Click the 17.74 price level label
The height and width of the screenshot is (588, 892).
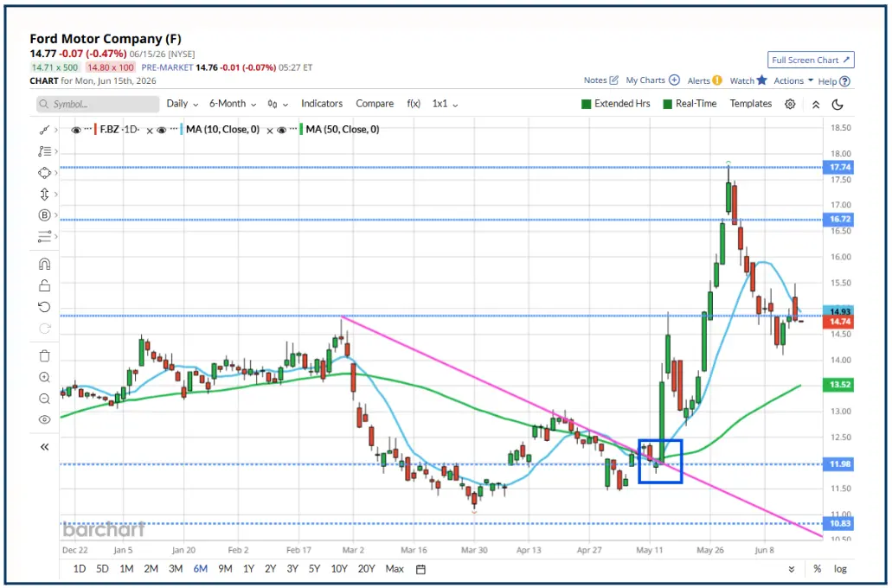[839, 167]
